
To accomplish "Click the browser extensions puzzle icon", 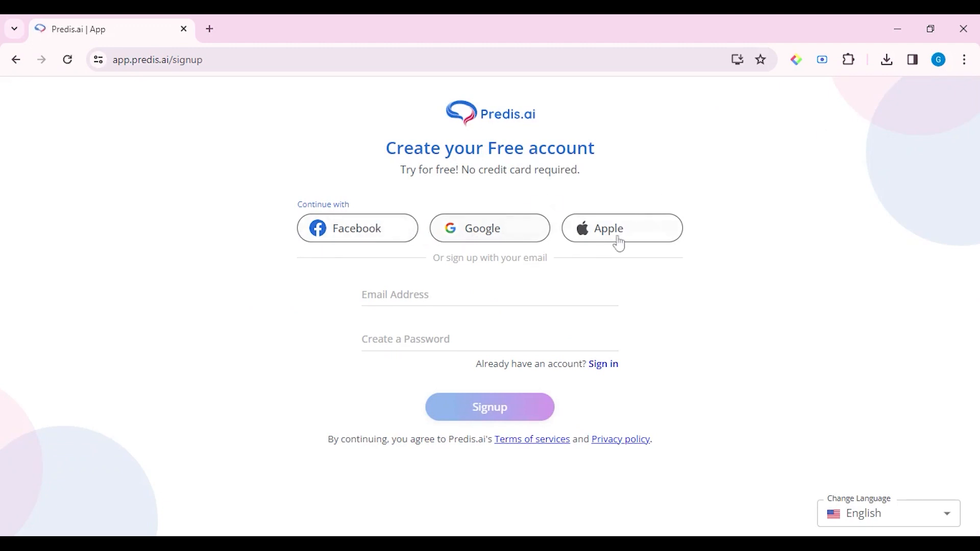I will pos(849,60).
